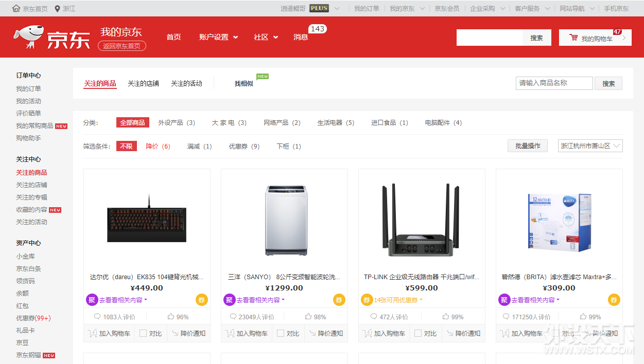Expand the 账户设置 dropdown menu
The height and width of the screenshot is (364, 644).
tap(218, 37)
